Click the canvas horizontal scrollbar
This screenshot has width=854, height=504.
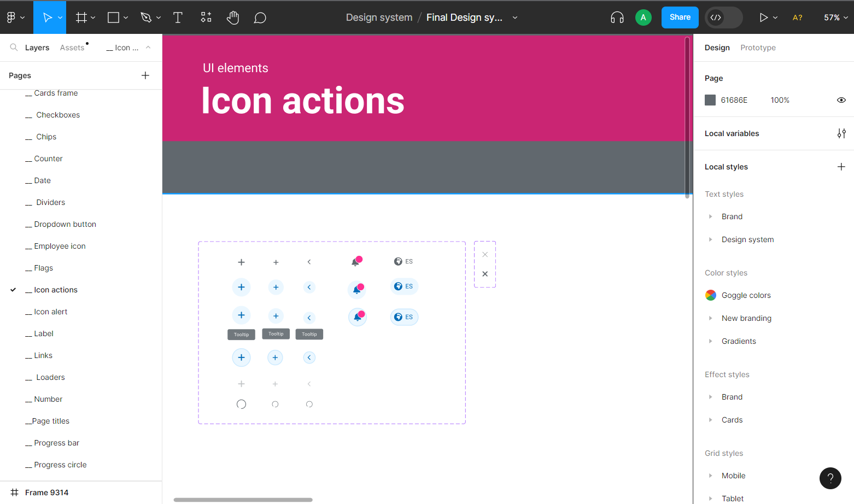tap(243, 500)
